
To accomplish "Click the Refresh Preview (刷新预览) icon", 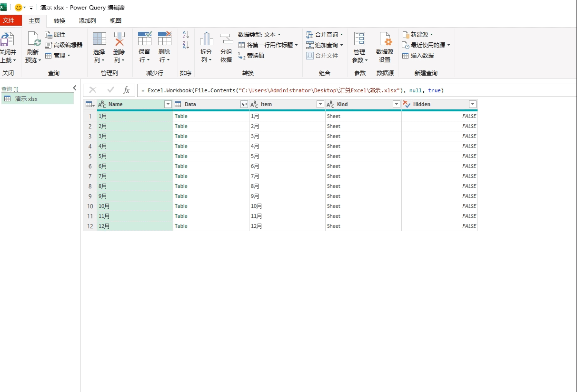I will (x=33, y=39).
